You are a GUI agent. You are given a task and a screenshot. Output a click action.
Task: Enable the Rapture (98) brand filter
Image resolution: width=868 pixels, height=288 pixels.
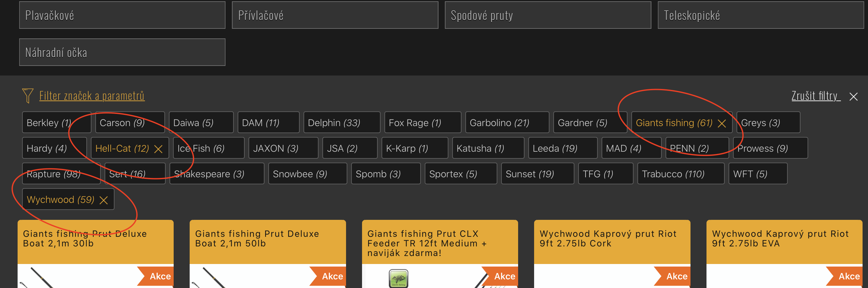click(x=61, y=174)
